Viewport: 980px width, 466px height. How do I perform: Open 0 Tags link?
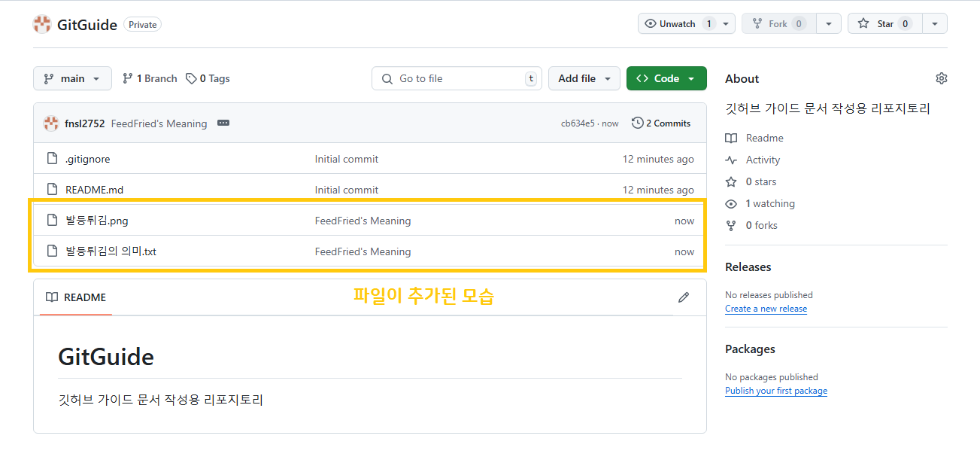tap(208, 78)
